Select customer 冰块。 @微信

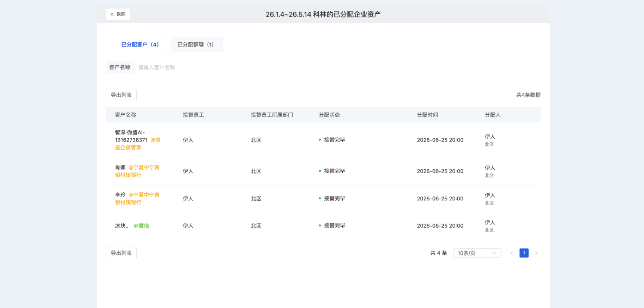click(132, 226)
